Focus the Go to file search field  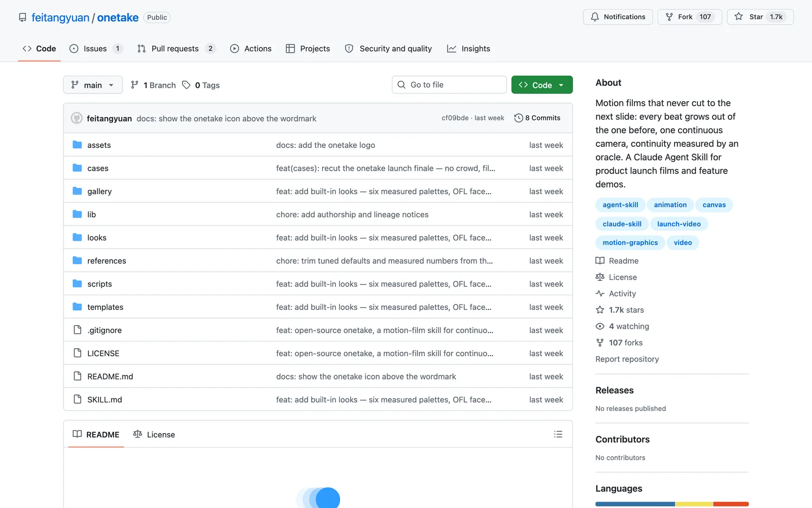449,85
